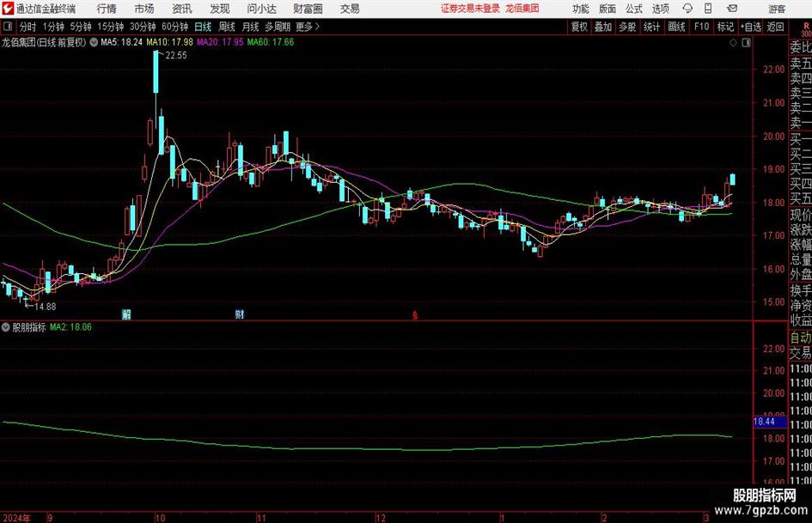The image size is (812, 523).
Task: Click the MA2: 18.06 indicator label
Action: click(x=70, y=327)
